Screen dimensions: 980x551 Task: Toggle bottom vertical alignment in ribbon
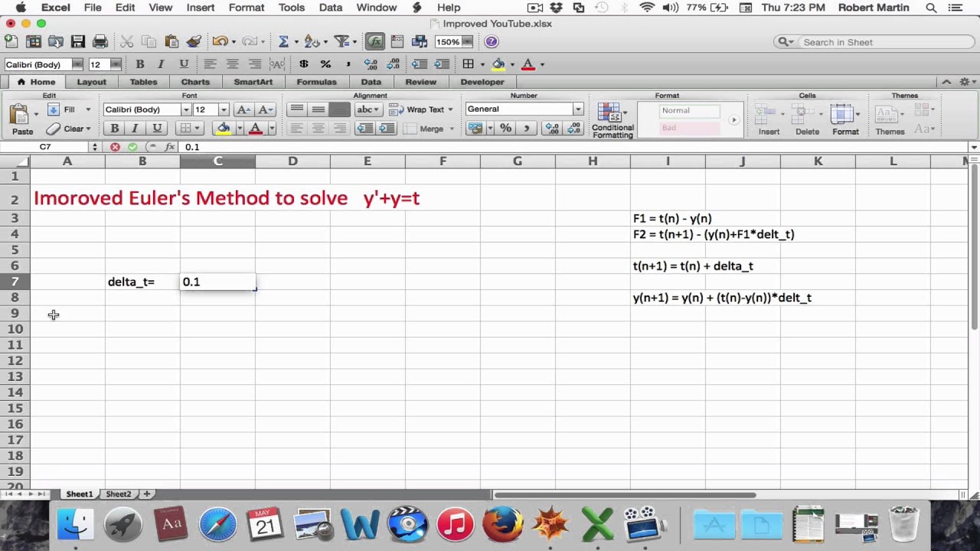(x=340, y=109)
